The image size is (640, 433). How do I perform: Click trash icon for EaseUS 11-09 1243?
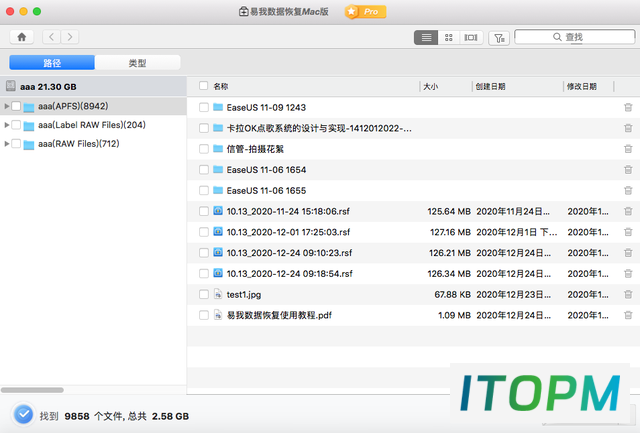[628, 107]
